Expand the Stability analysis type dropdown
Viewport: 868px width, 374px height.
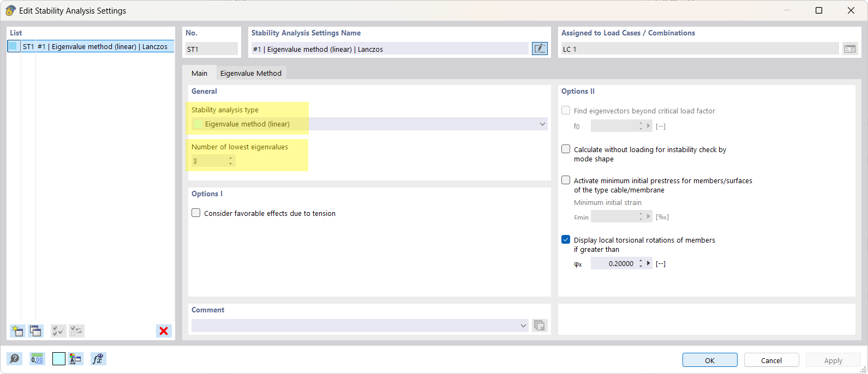(542, 124)
